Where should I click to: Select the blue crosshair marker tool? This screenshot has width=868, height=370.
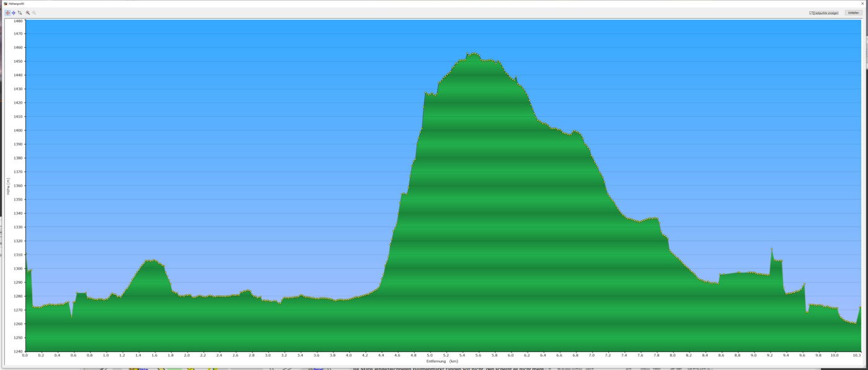[14, 12]
